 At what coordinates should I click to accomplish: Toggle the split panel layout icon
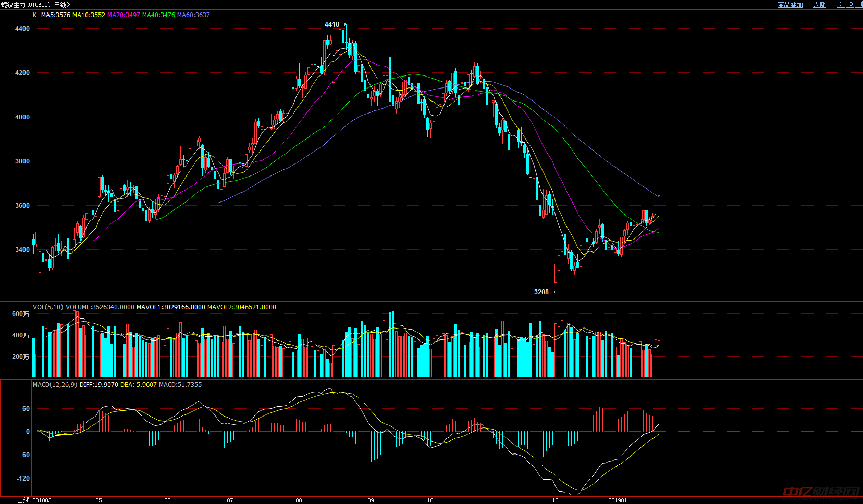(x=858, y=4)
